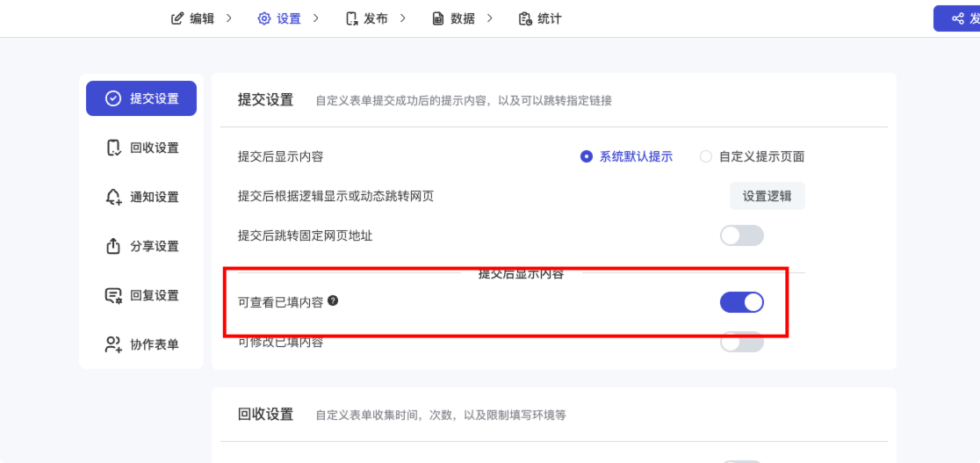Click the share icon on blue button
The image size is (980, 463).
957,18
